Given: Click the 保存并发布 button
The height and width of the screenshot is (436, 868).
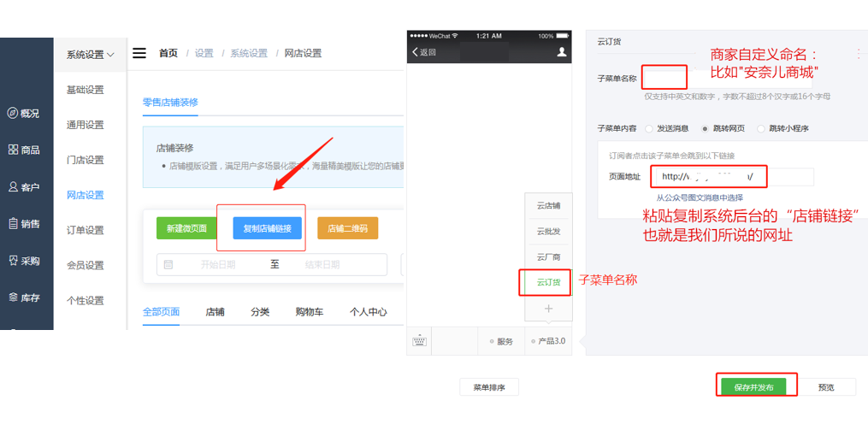Looking at the screenshot, I should (753, 387).
